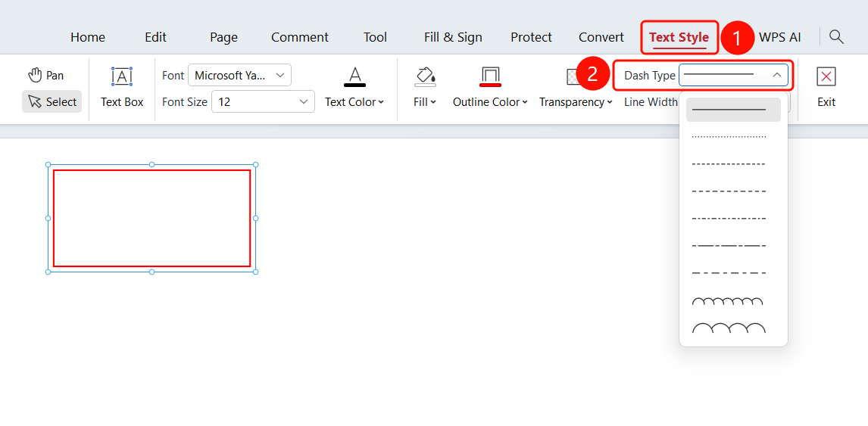Insert a Text Box
868x426 pixels.
[x=122, y=88]
